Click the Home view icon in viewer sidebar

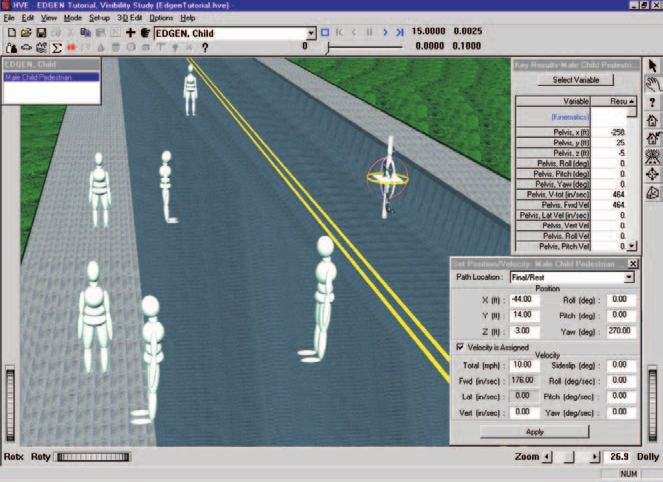pyautogui.click(x=652, y=120)
